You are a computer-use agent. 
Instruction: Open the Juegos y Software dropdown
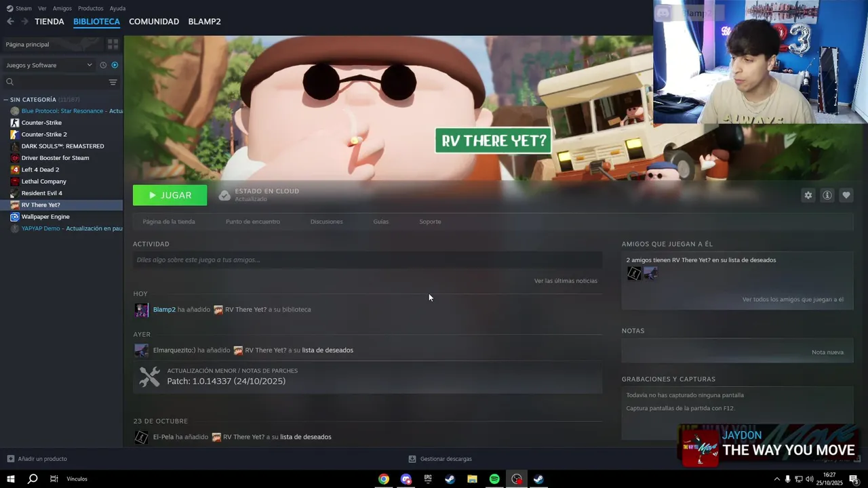pos(49,65)
